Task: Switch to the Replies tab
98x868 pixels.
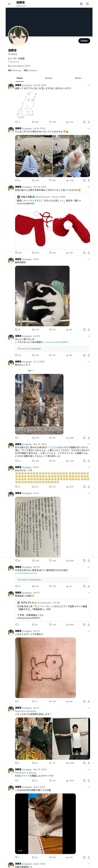Action: (49, 78)
